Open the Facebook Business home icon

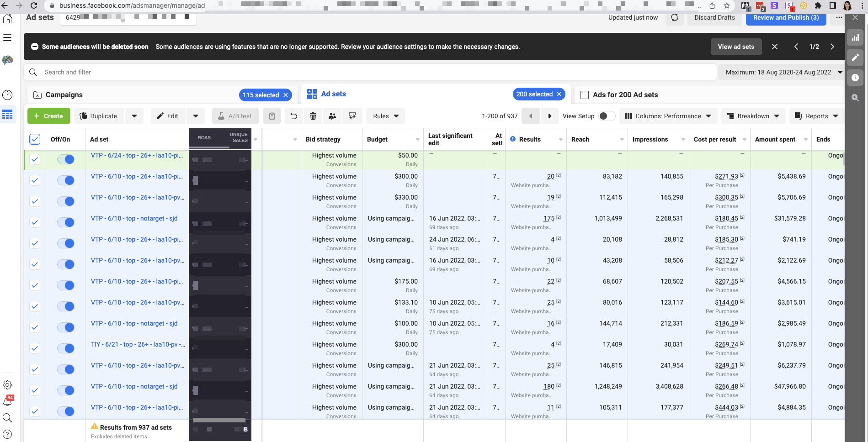coord(7,19)
